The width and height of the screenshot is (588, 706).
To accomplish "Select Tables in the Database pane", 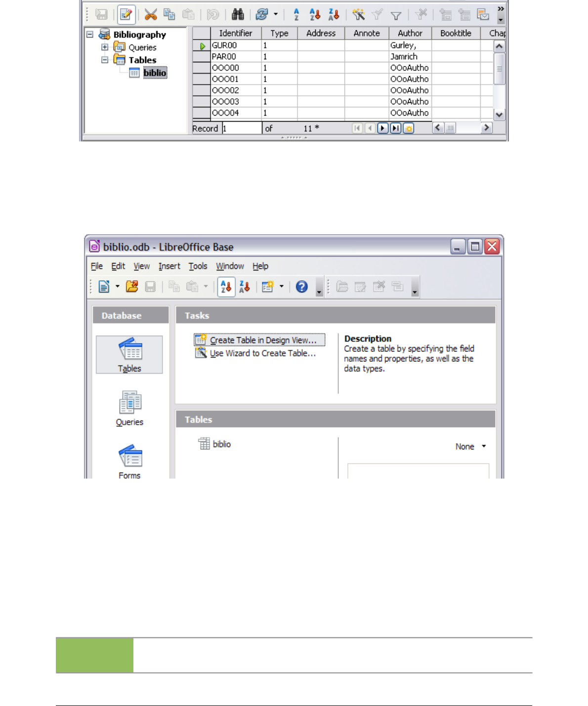I will pos(129,354).
